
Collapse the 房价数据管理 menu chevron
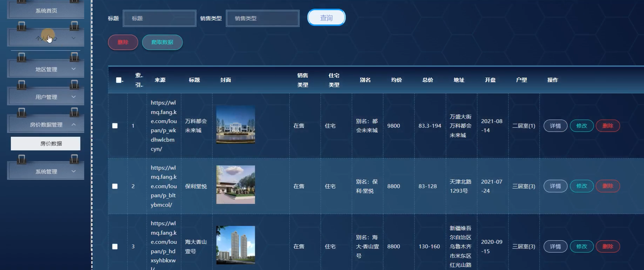(x=74, y=125)
